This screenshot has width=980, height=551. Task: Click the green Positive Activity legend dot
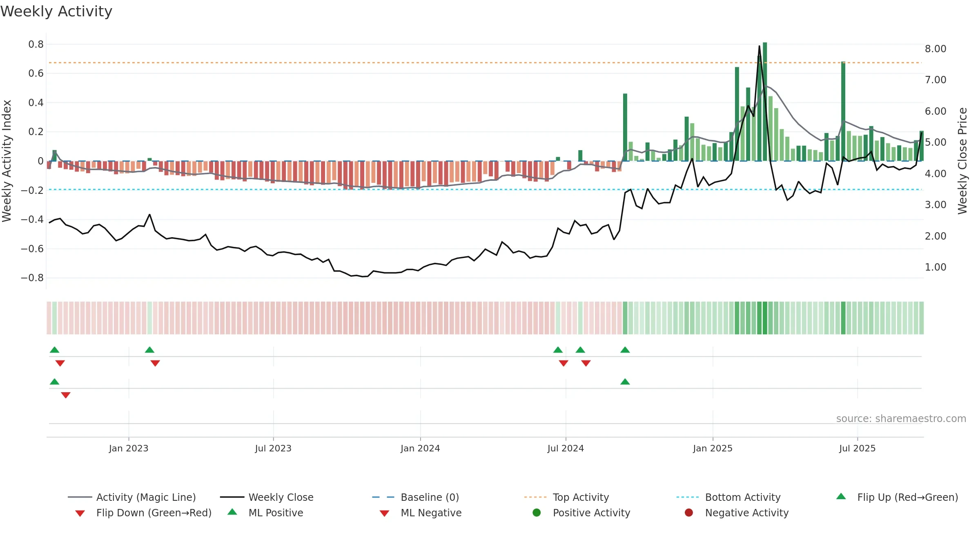(x=537, y=512)
